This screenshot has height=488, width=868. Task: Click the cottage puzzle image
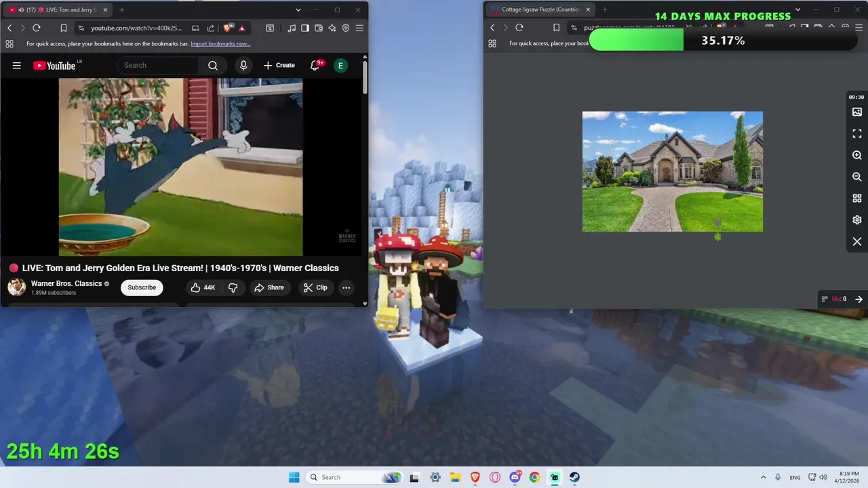673,171
